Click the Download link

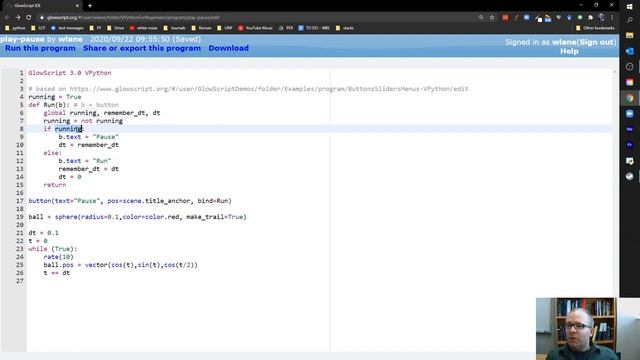pyautogui.click(x=229, y=48)
